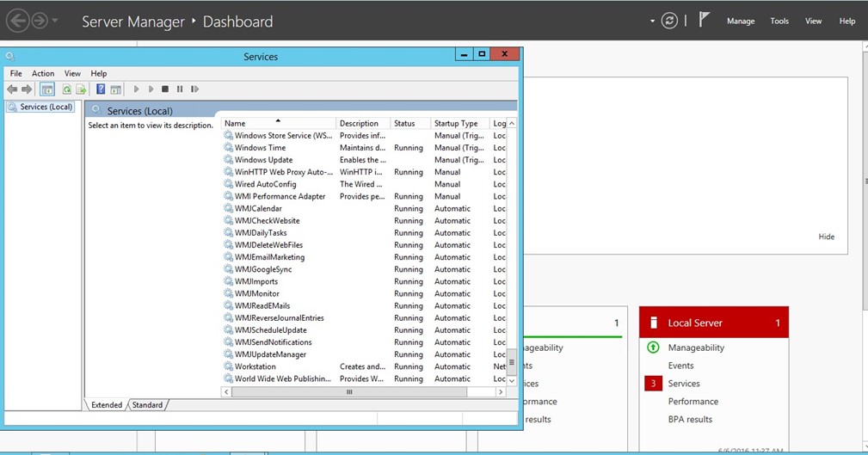Click gear icon beside Windows Time
Screen dimensions: 868x455
(228, 147)
